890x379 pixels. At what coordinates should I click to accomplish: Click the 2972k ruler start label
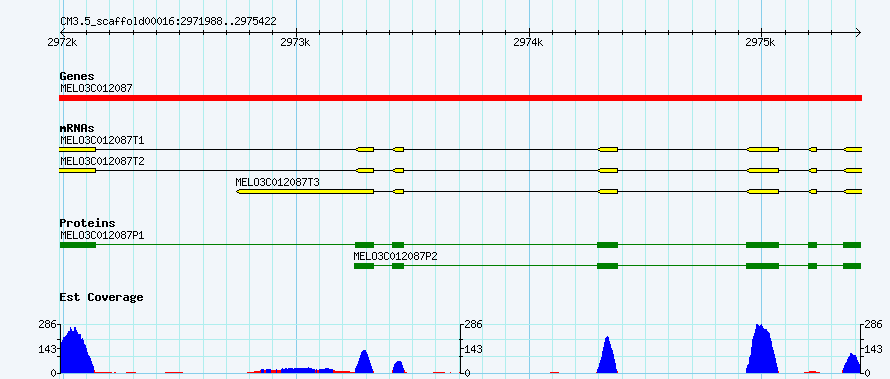62,43
